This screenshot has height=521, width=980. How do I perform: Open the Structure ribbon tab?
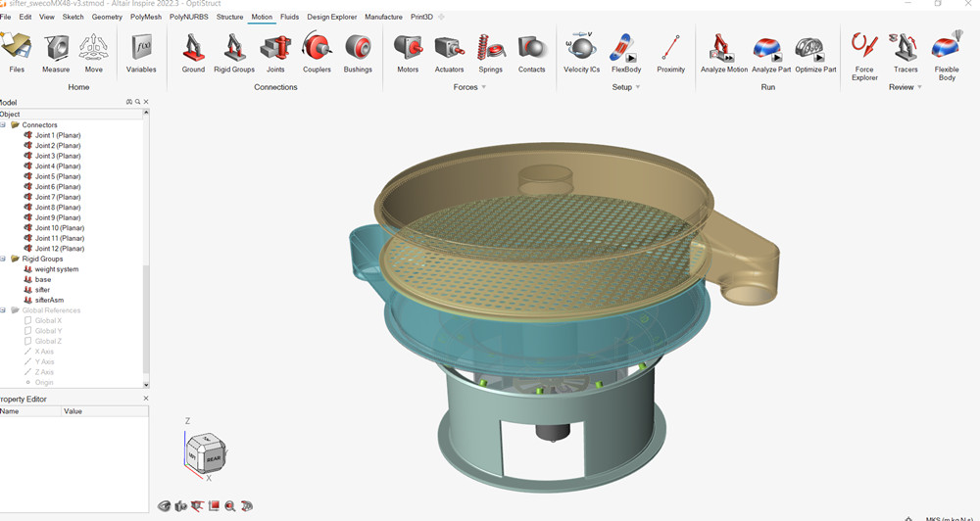coord(229,17)
